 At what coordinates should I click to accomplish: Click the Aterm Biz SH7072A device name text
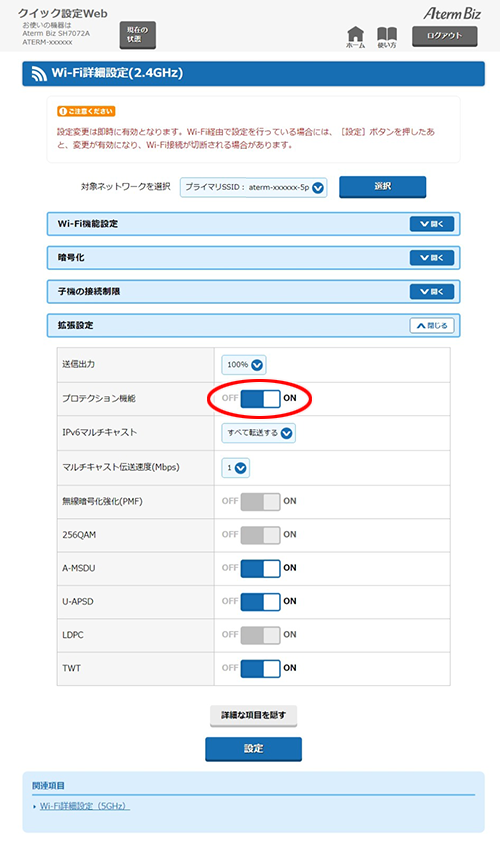coord(56,34)
